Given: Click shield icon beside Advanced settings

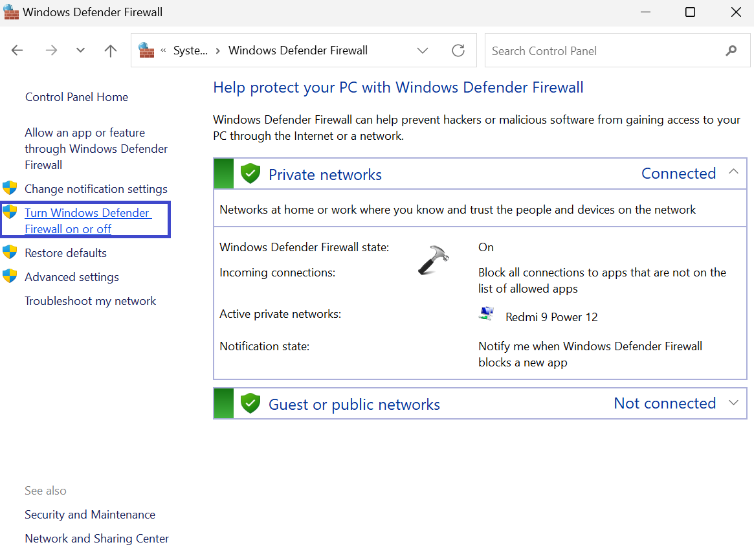Looking at the screenshot, I should click(10, 276).
